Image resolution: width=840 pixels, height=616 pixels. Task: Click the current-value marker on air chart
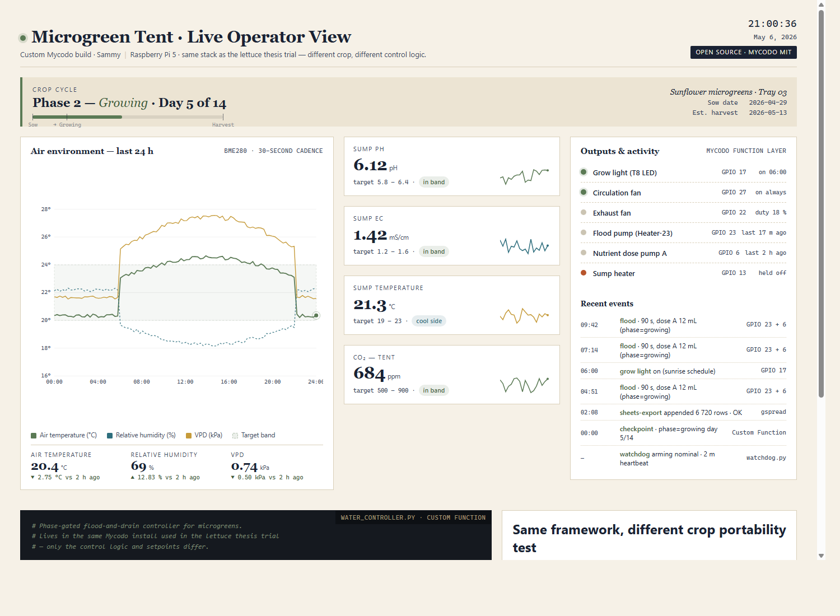(x=316, y=315)
